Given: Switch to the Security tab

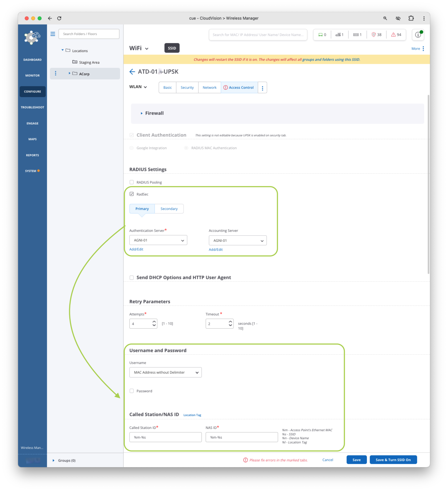Looking at the screenshot, I should 187,88.
